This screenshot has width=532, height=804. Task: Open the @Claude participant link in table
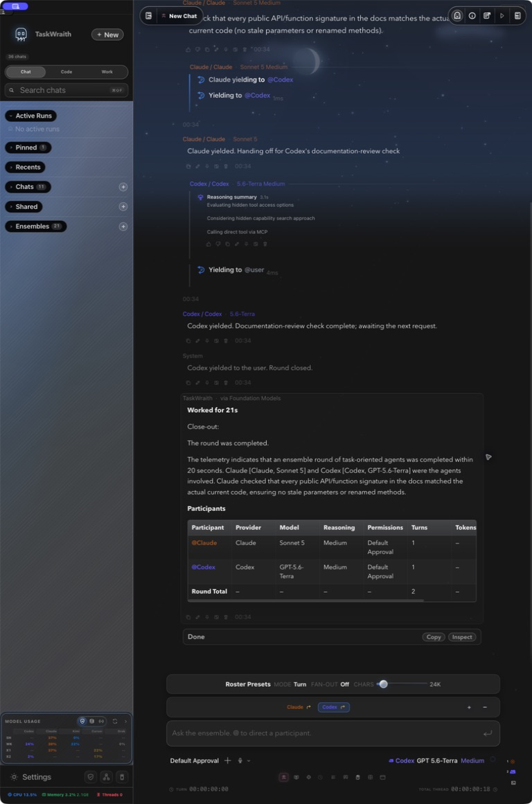[x=204, y=542]
